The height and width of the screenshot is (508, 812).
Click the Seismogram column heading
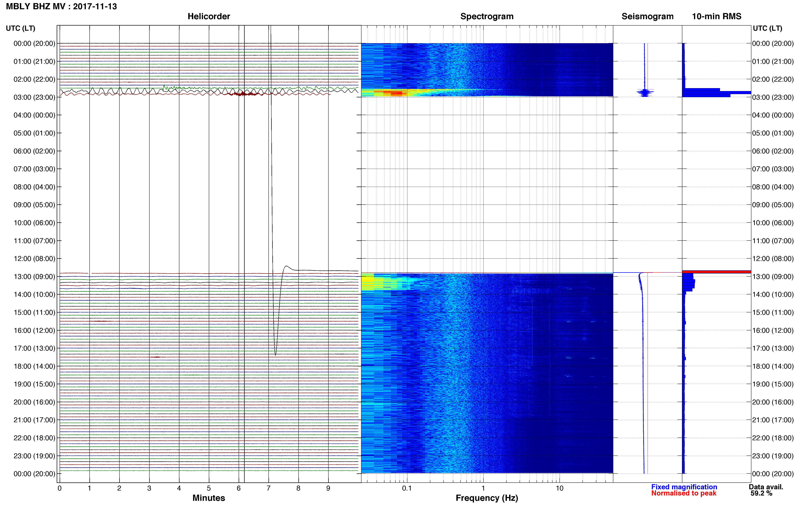pos(648,16)
